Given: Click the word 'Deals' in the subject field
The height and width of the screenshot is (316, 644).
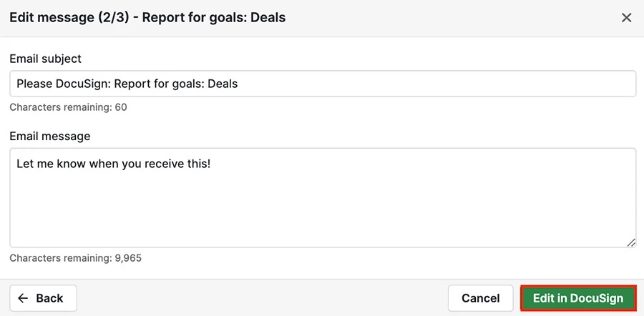Looking at the screenshot, I should pos(223,84).
